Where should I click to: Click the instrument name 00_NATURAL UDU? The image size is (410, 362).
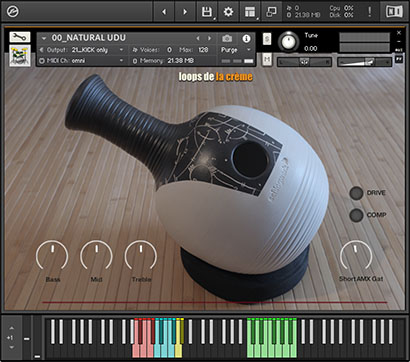pos(88,38)
